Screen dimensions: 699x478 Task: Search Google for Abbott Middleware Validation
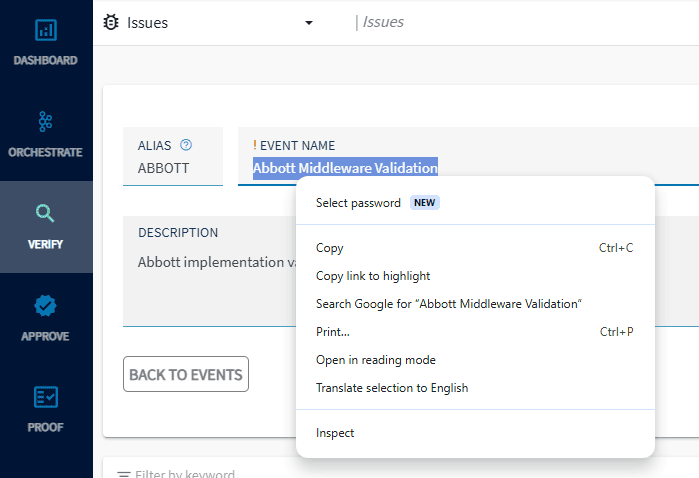click(x=475, y=304)
